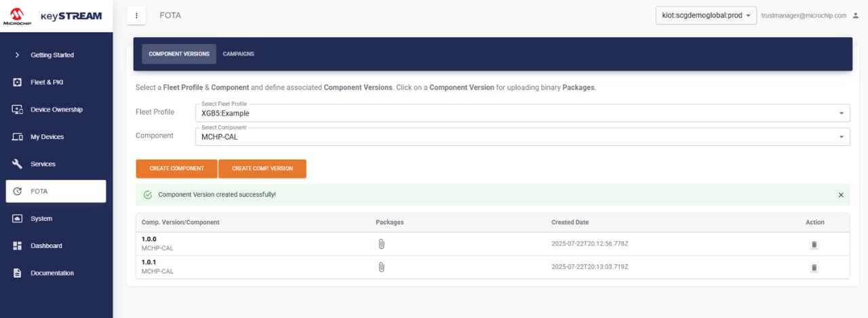Click the user account icon next to email
This screenshot has width=868, height=318.
tap(854, 16)
